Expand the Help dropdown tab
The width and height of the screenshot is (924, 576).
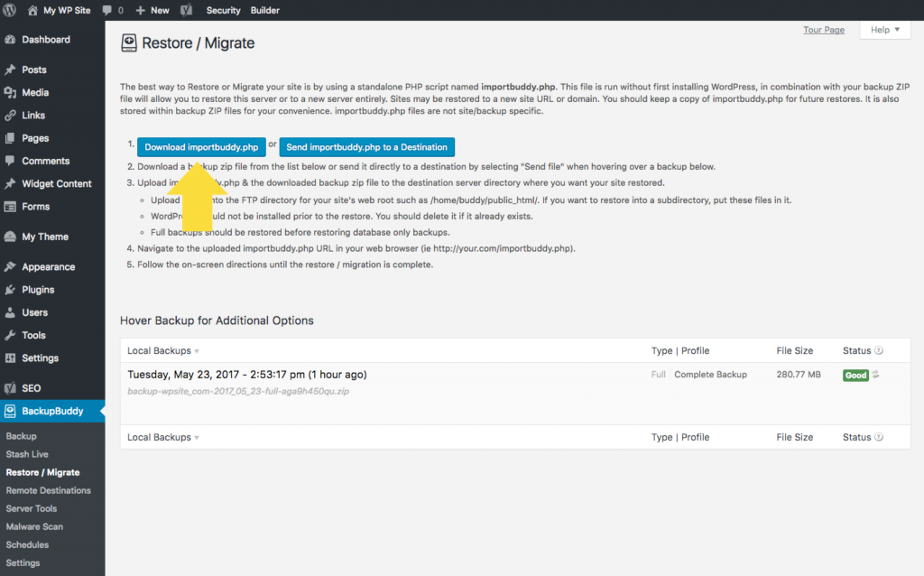885,30
